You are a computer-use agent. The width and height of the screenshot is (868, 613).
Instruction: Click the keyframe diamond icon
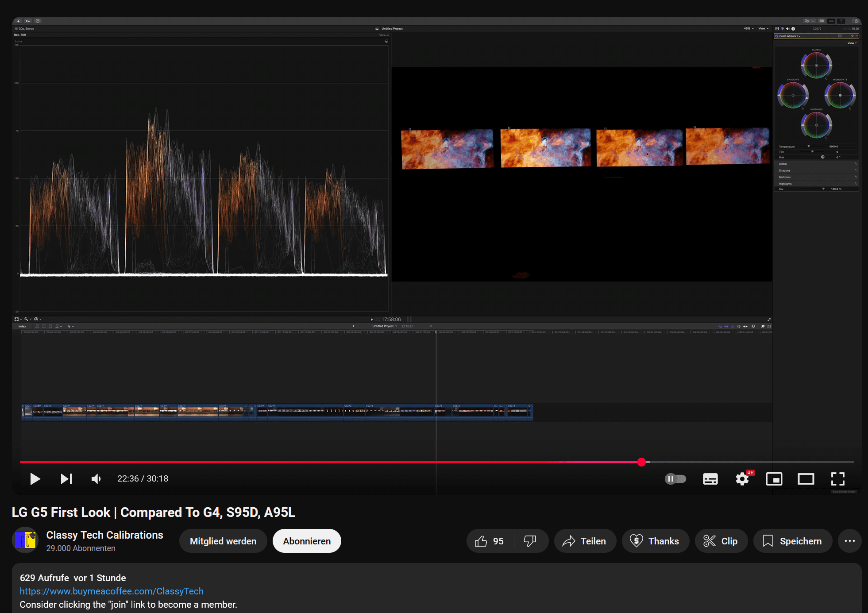(x=853, y=36)
